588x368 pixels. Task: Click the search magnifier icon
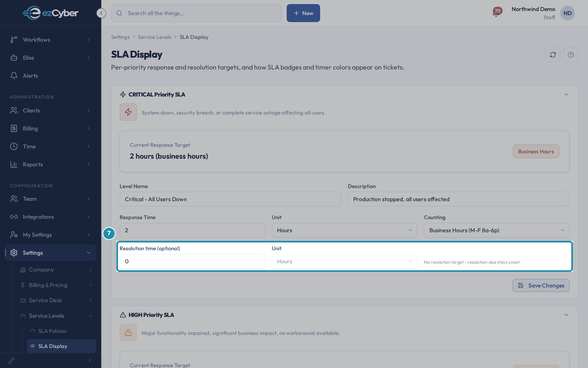pyautogui.click(x=119, y=13)
